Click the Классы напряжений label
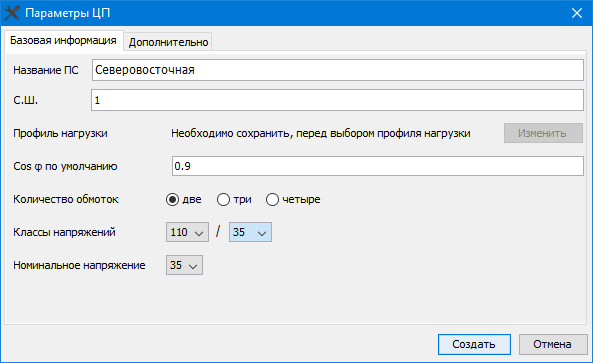The height and width of the screenshot is (363, 593). coord(64,232)
